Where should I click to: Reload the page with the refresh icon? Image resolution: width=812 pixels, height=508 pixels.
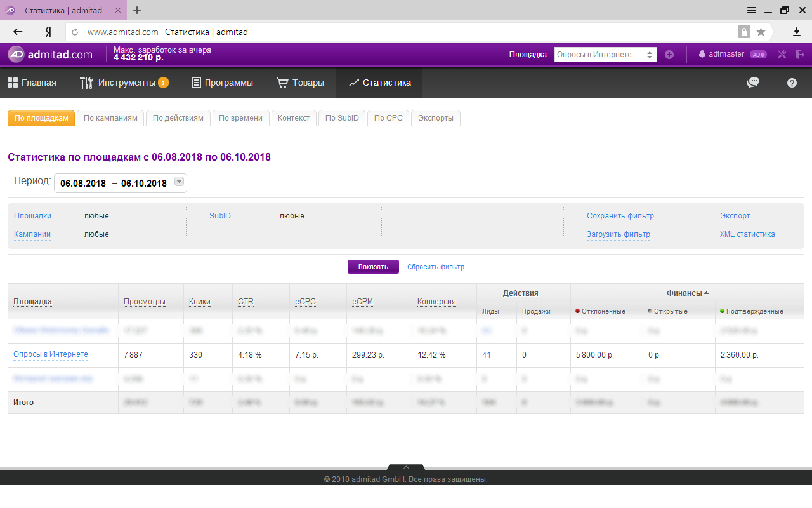75,32
